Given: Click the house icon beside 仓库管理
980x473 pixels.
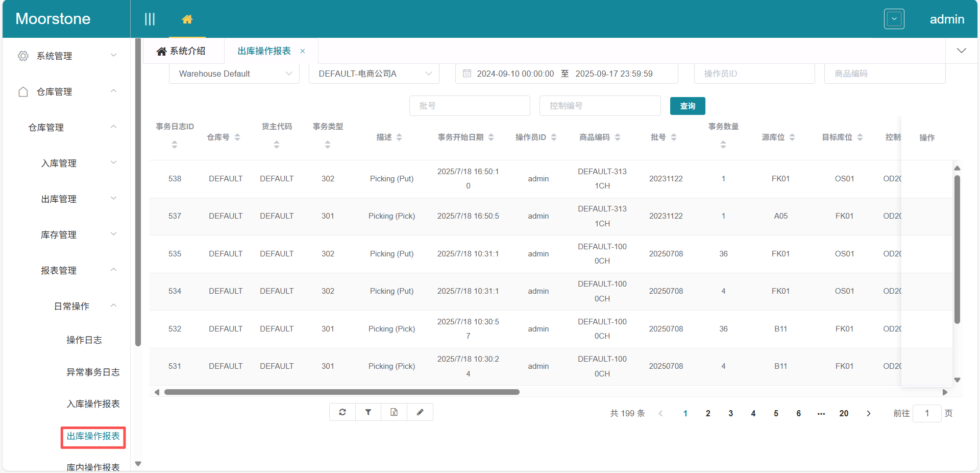Looking at the screenshot, I should point(23,91).
